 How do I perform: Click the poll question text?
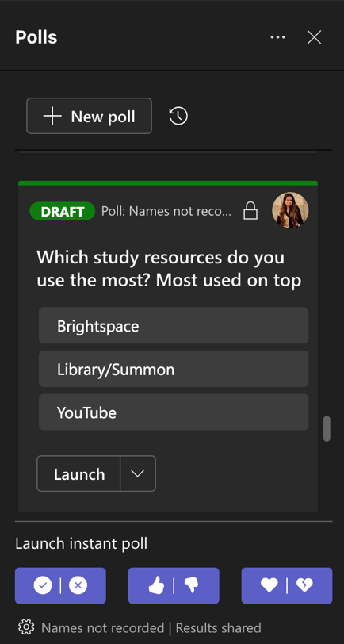[x=169, y=269]
